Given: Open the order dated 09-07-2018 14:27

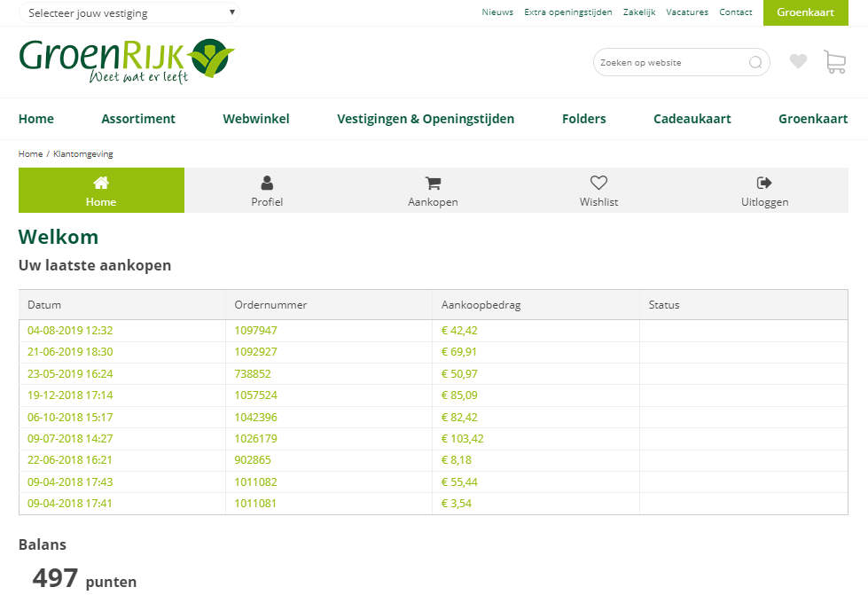Looking at the screenshot, I should [x=70, y=439].
